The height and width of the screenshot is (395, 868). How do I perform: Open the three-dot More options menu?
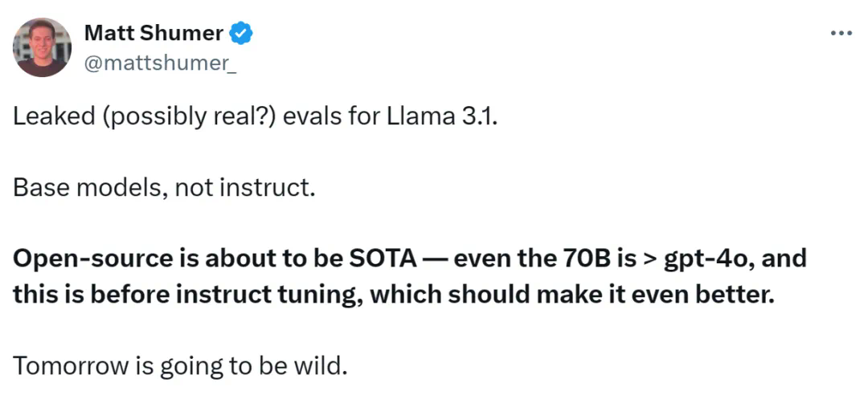840,34
